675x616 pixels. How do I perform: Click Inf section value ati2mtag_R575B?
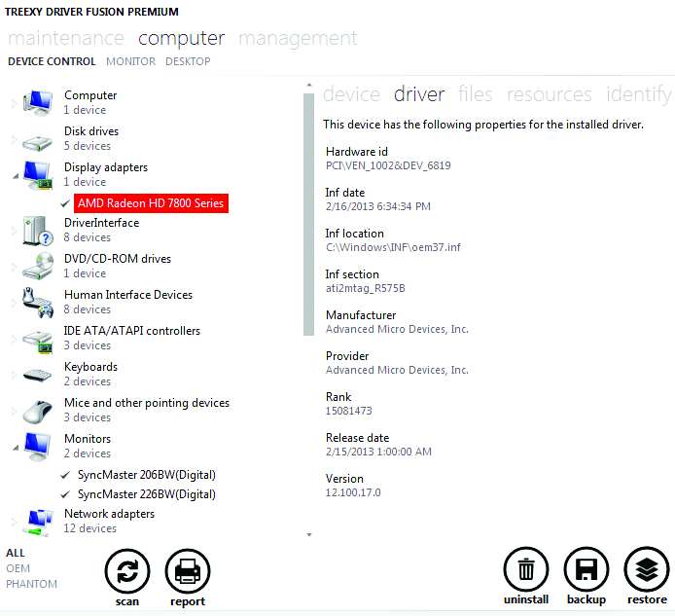click(x=366, y=288)
